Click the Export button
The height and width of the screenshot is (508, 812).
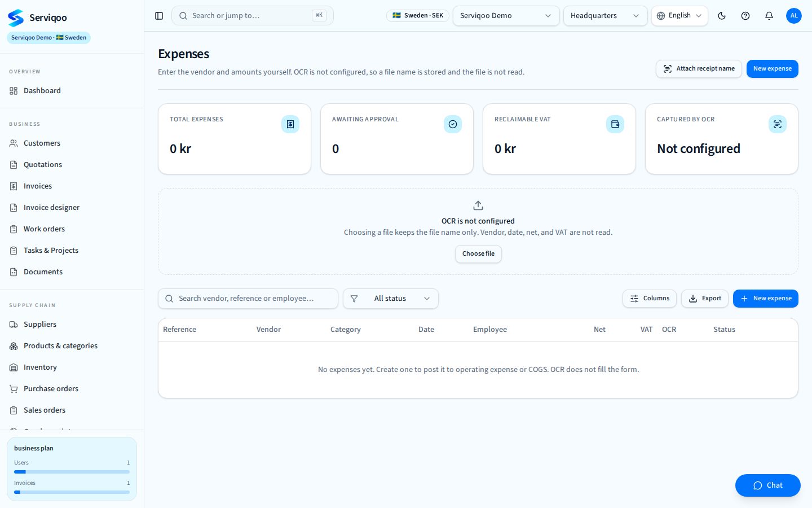pyautogui.click(x=705, y=299)
